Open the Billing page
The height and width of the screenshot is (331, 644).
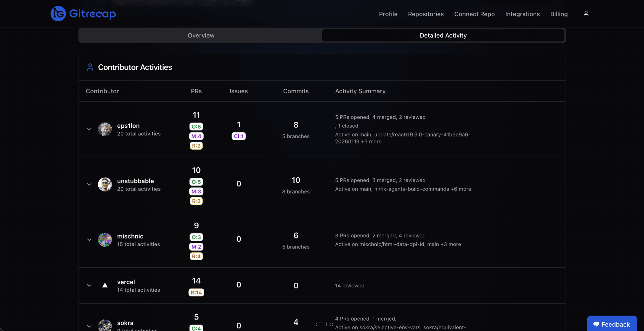(x=559, y=14)
